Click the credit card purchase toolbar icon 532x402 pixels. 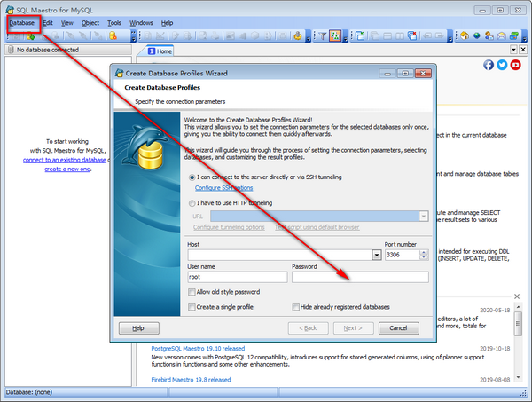coord(514,35)
